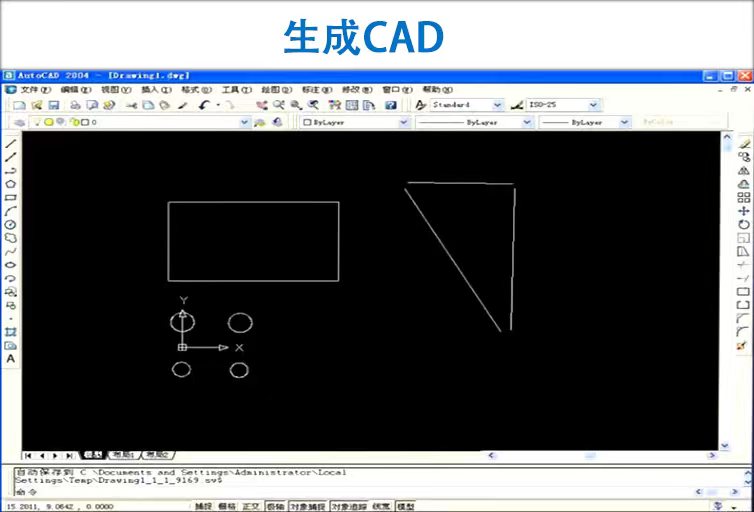Open the lineweight ByLayer dropdown
Screen dimensions: 754x512
pos(624,123)
